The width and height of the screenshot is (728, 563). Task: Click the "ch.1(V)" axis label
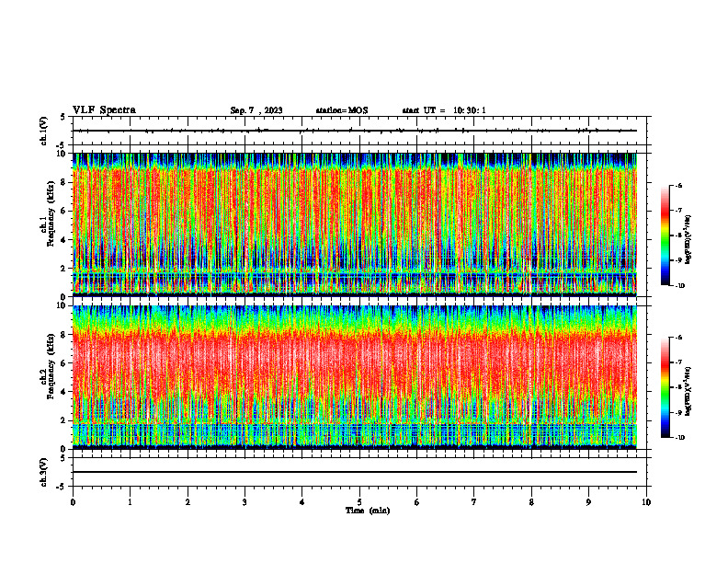pos(44,131)
